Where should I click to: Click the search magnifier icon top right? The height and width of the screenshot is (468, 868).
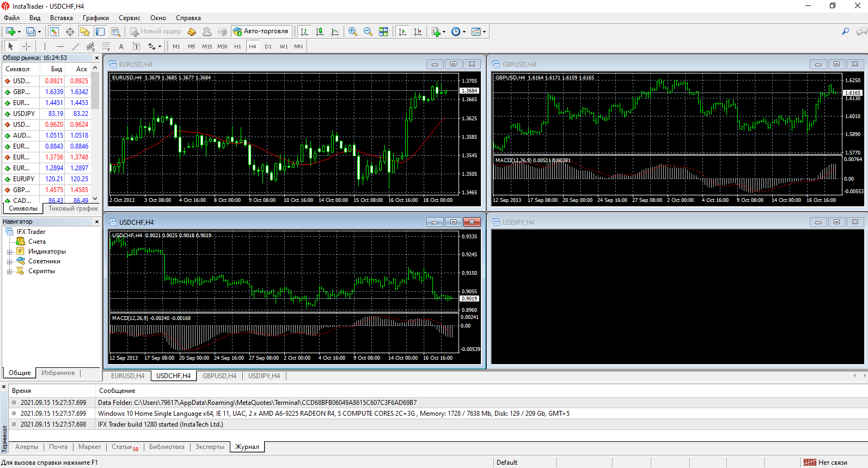click(x=845, y=32)
